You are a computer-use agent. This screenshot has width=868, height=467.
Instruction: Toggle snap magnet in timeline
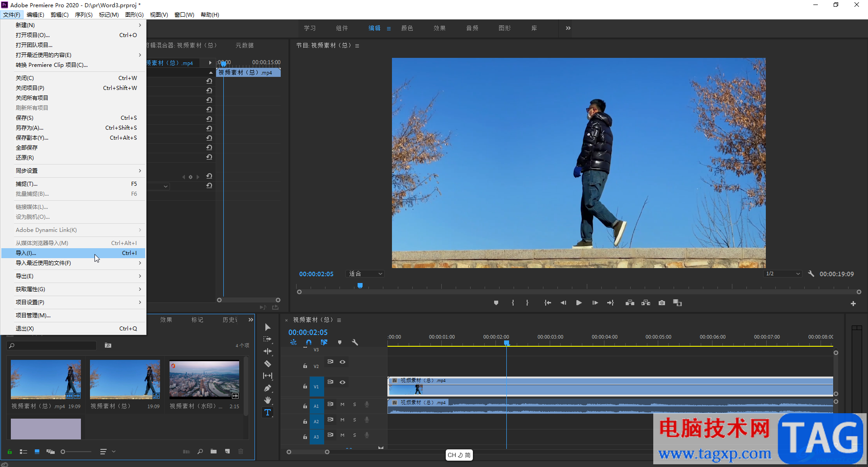(x=309, y=342)
